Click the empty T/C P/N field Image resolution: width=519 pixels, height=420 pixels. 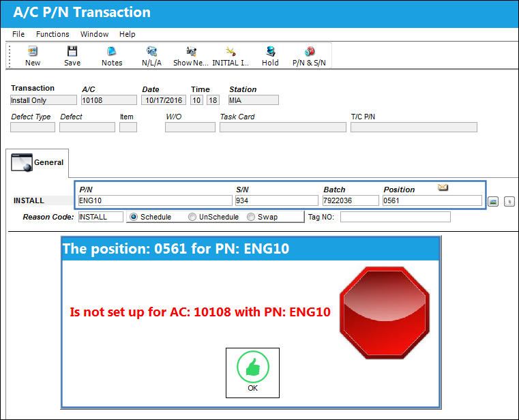pyautogui.click(x=414, y=127)
